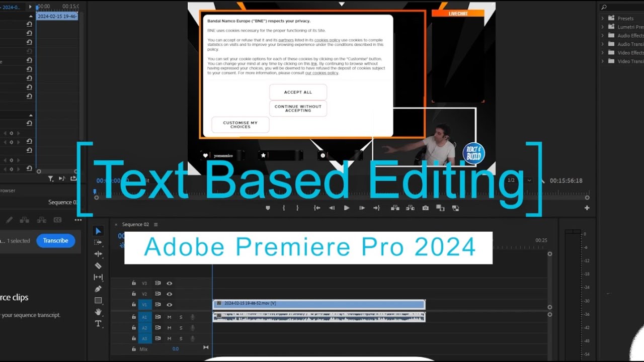Select the Ripple Edit tool

click(99, 254)
